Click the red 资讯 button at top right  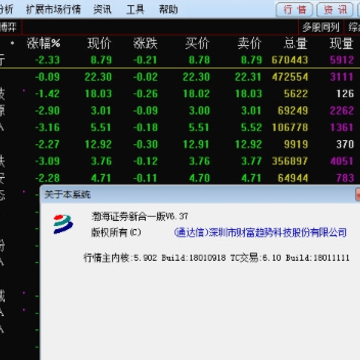335,10
